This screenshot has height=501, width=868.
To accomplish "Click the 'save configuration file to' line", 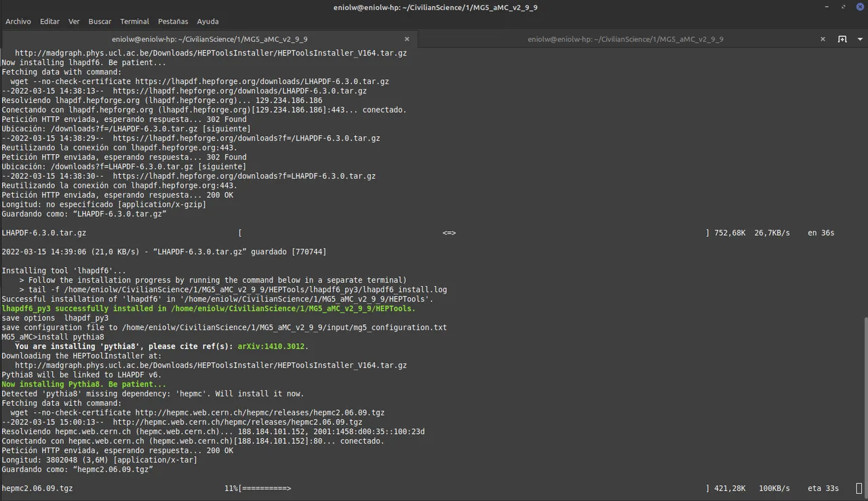I will coord(224,327).
